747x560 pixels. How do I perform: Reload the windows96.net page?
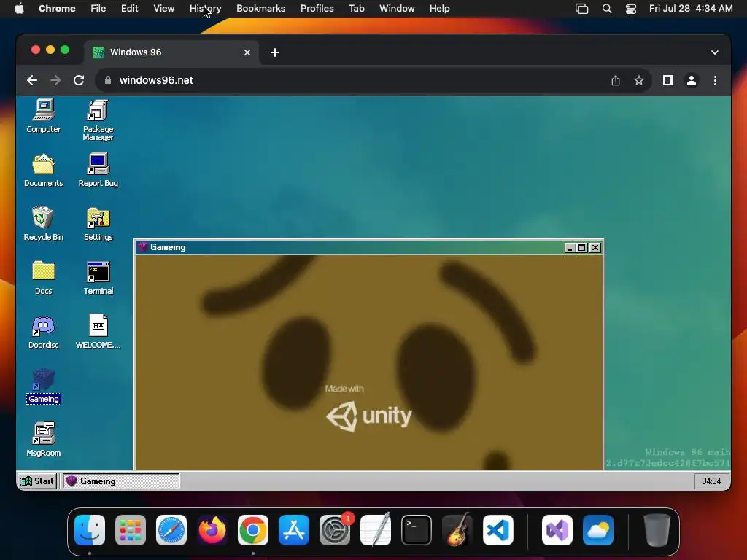(x=79, y=80)
